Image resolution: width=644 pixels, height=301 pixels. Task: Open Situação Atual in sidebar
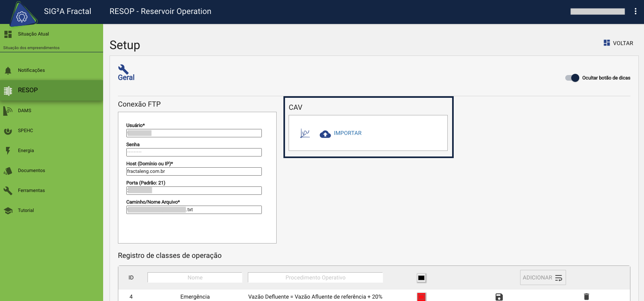[33, 34]
